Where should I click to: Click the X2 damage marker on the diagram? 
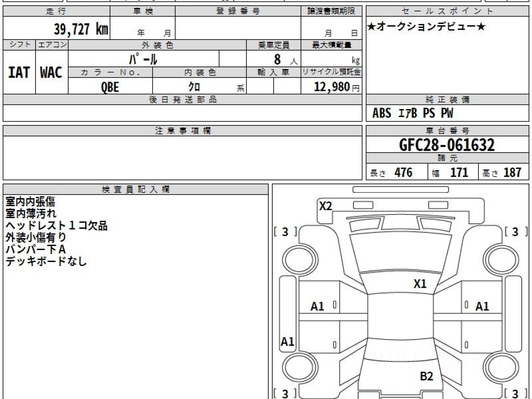pyautogui.click(x=326, y=206)
